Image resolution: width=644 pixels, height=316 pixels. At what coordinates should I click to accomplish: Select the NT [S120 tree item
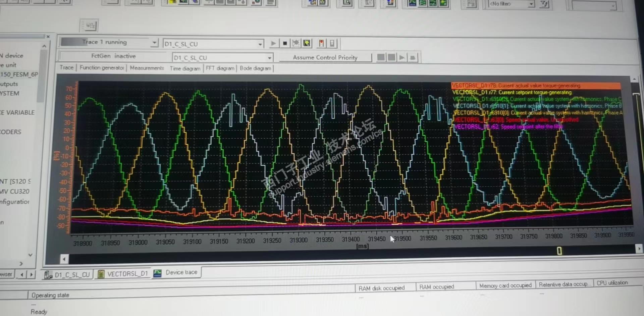[x=15, y=181]
